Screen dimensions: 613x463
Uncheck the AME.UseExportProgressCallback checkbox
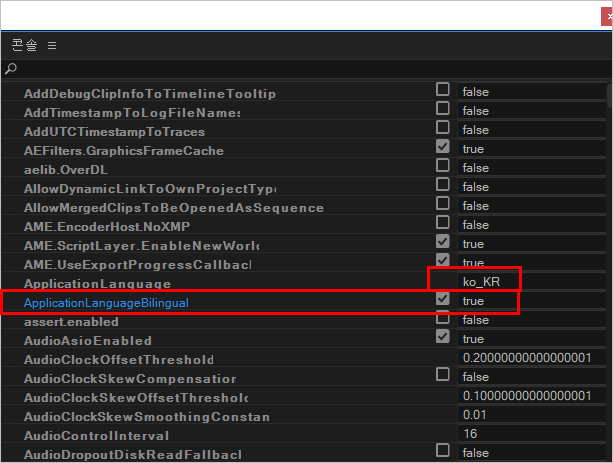[443, 260]
